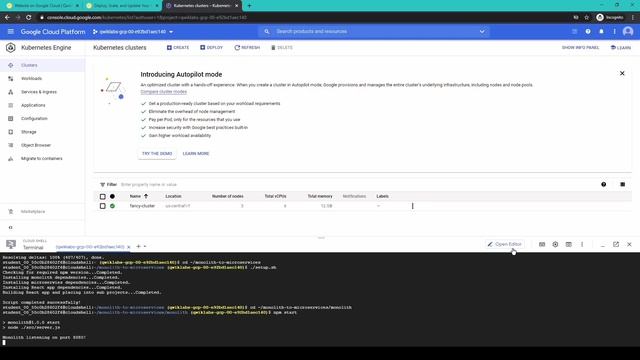Click the DEPLOY button
The height and width of the screenshot is (360, 640).
click(211, 48)
